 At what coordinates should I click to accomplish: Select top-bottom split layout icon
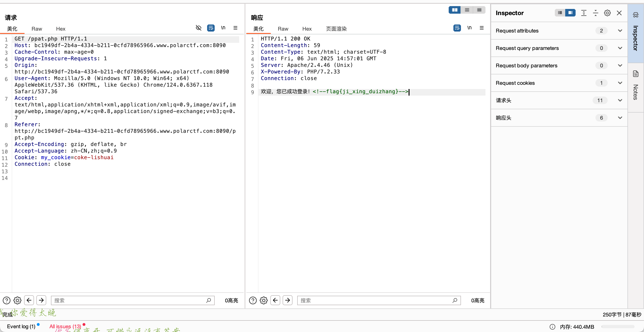pos(467,10)
